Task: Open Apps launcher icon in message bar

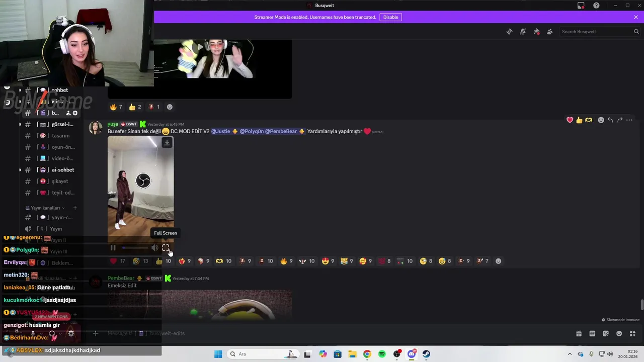Action: pos(632,333)
